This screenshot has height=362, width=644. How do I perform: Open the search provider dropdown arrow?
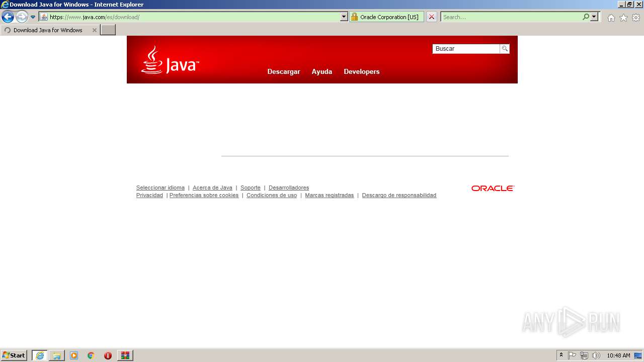594,17
